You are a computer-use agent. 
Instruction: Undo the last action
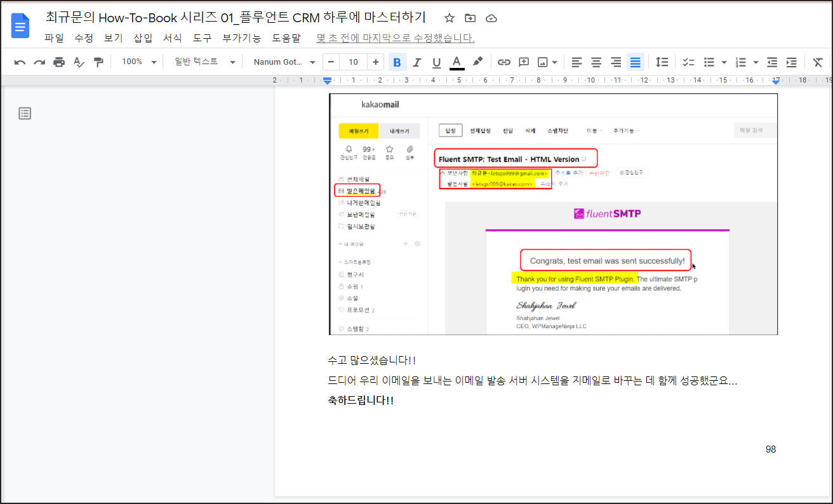(x=20, y=62)
